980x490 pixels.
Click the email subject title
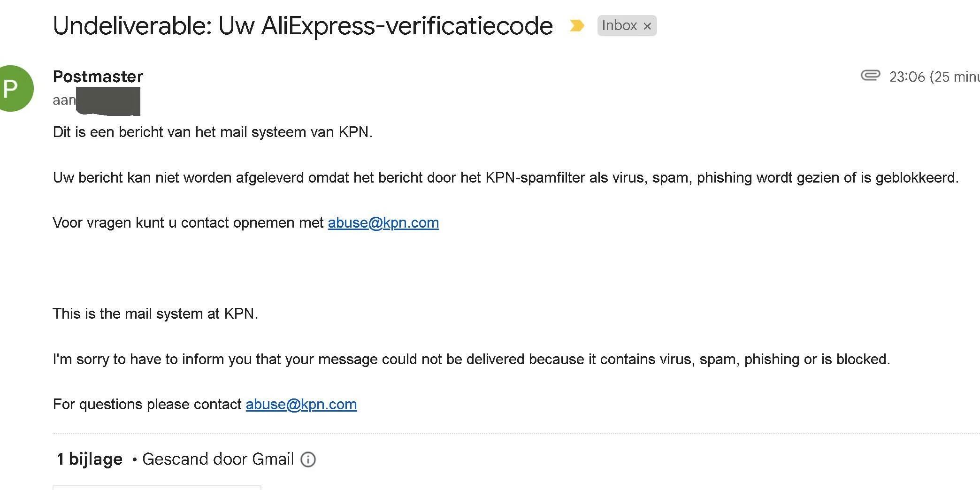click(x=303, y=26)
